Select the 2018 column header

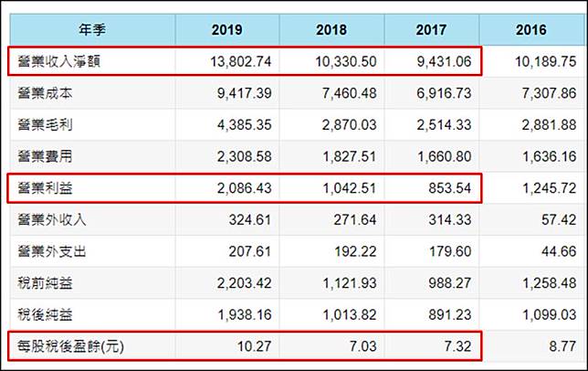click(x=332, y=29)
